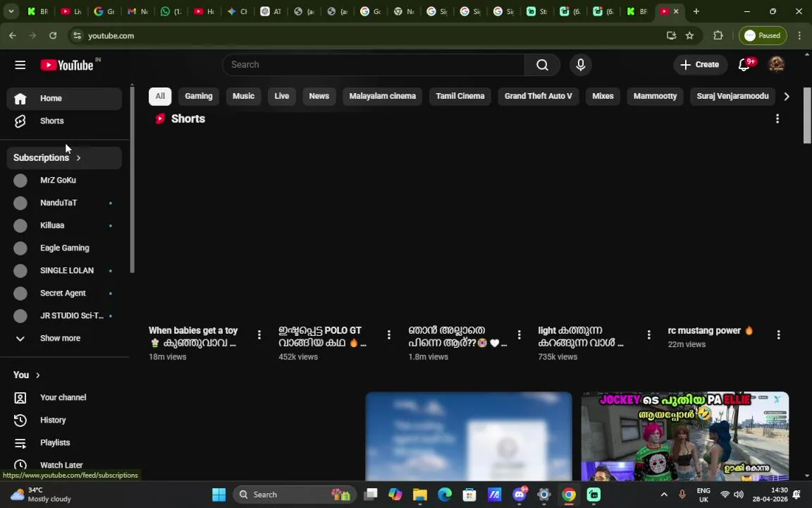
Task: Select the Mammootty chip
Action: point(655,96)
